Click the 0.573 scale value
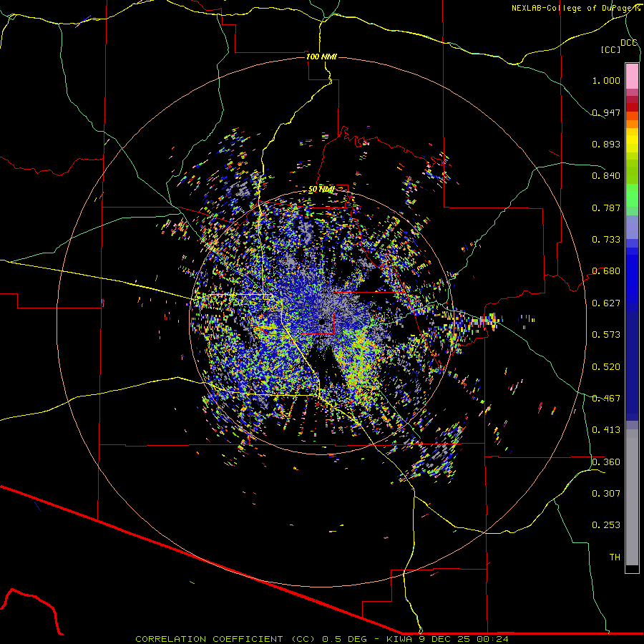Image resolution: width=644 pixels, height=644 pixels. pyautogui.click(x=606, y=335)
